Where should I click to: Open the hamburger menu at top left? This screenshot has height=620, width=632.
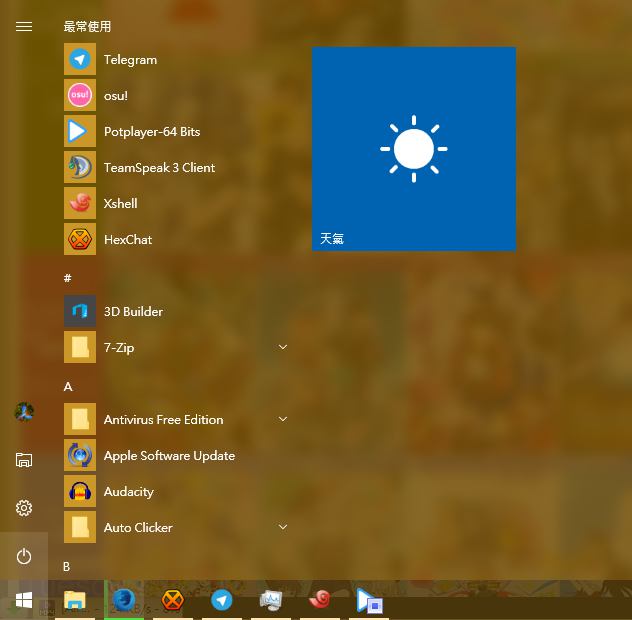(x=24, y=27)
